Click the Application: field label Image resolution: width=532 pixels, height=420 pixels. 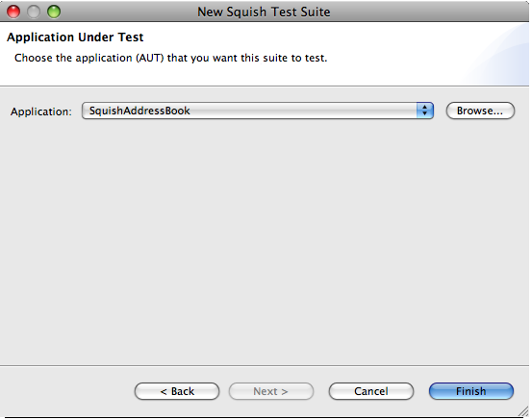pyautogui.click(x=41, y=111)
